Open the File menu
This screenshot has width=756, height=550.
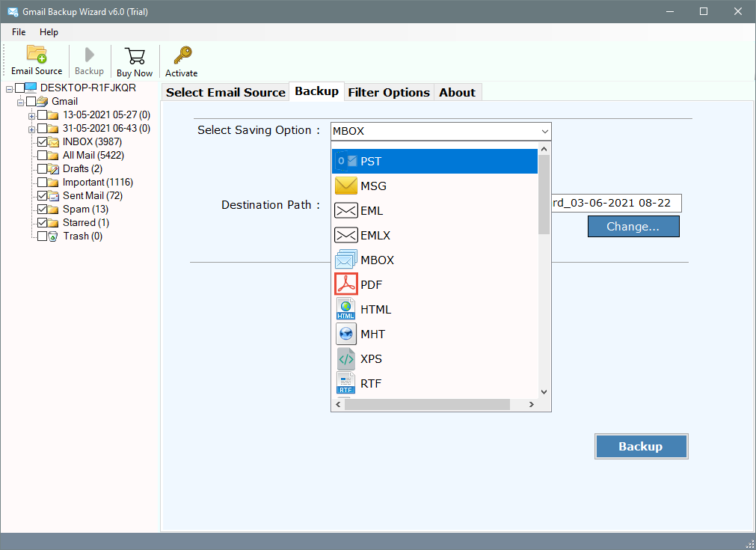(19, 32)
